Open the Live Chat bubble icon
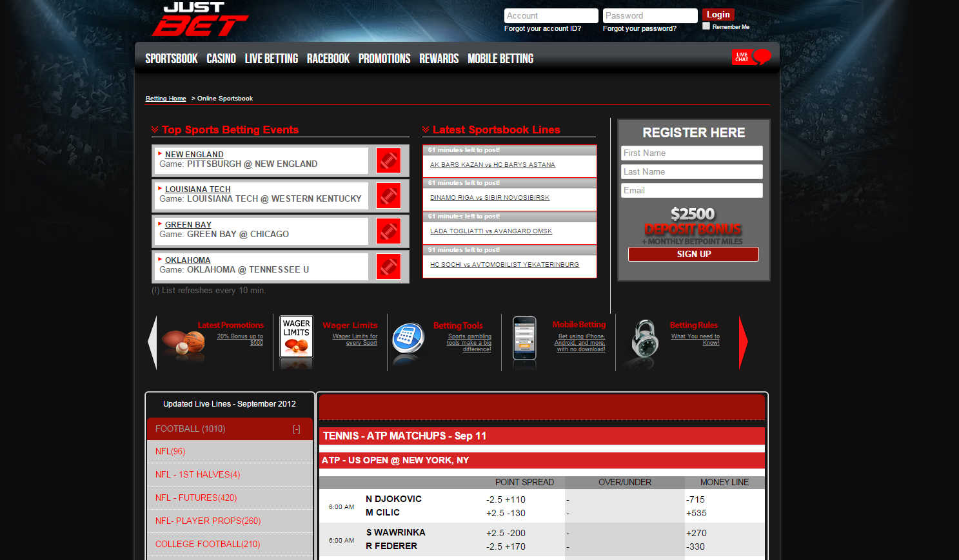The image size is (959, 560). (x=751, y=57)
